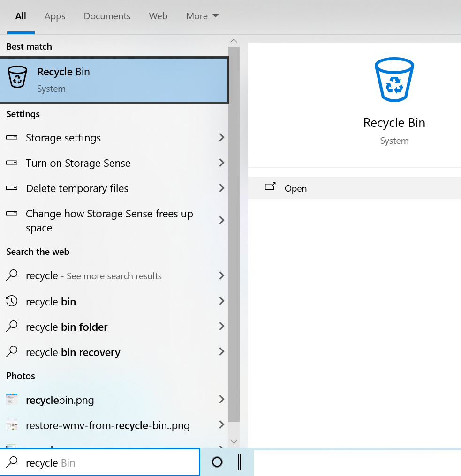461x476 pixels.
Task: Expand the Storage settings chevron
Action: coord(221,138)
